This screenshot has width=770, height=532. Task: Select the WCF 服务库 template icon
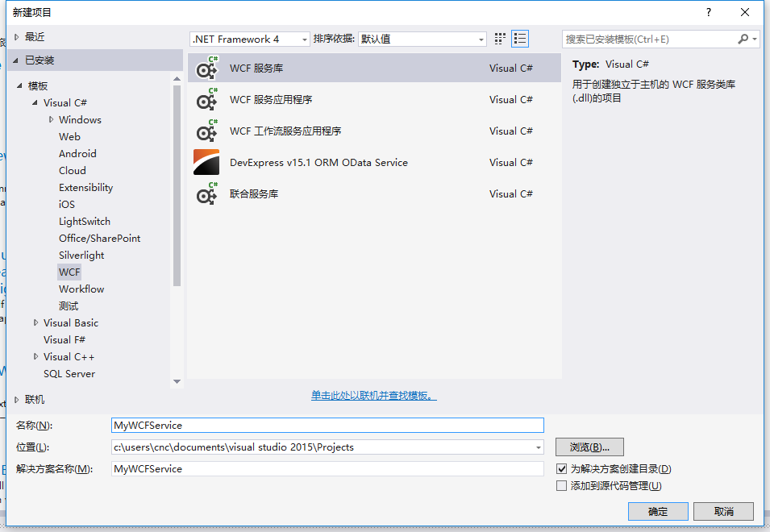(x=206, y=69)
